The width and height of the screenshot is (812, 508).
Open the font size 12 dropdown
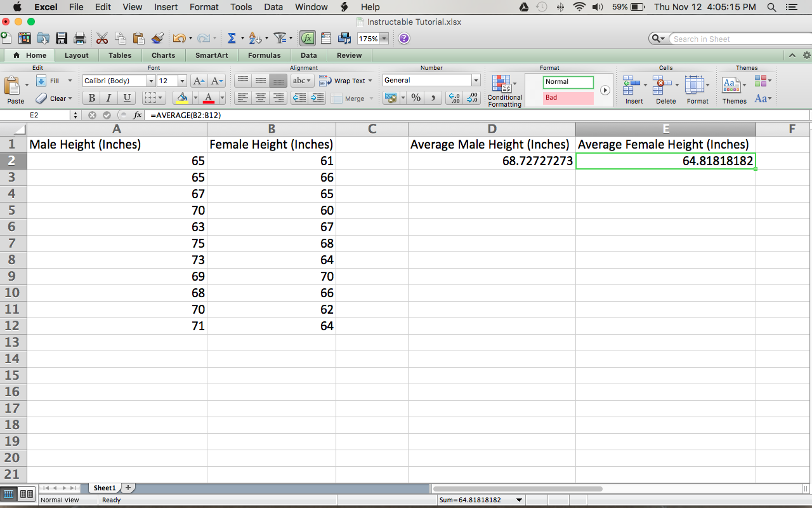point(183,81)
